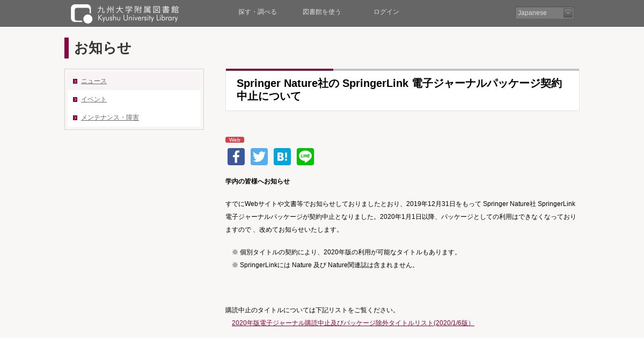The height and width of the screenshot is (338, 644).
Task: Click the 学内の皆様へお知らせ bold text
Action: [258, 181]
